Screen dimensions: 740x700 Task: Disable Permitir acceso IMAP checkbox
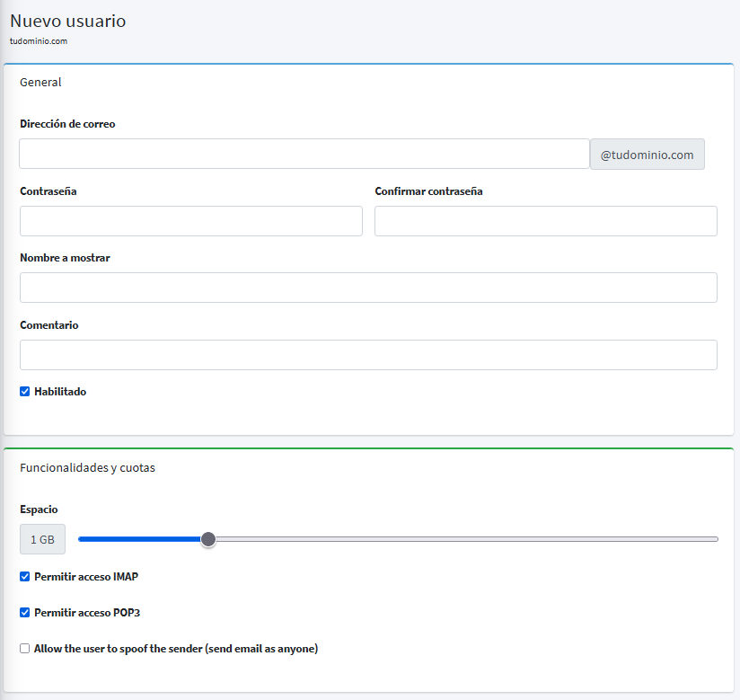click(25, 577)
